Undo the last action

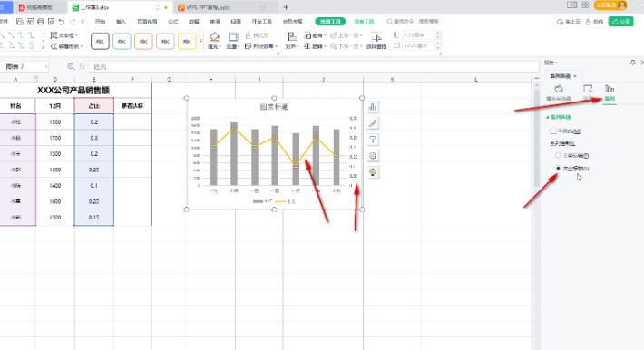(62, 22)
